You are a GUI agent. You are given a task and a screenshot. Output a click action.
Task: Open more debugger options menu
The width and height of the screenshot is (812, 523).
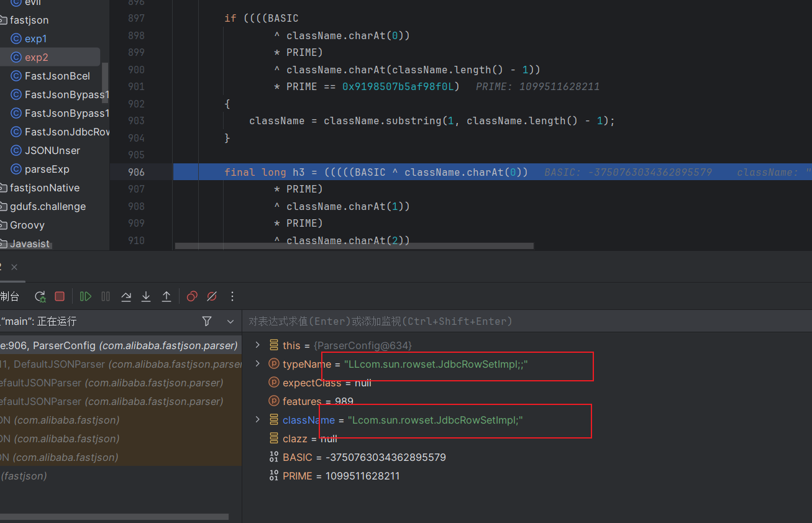tap(232, 296)
